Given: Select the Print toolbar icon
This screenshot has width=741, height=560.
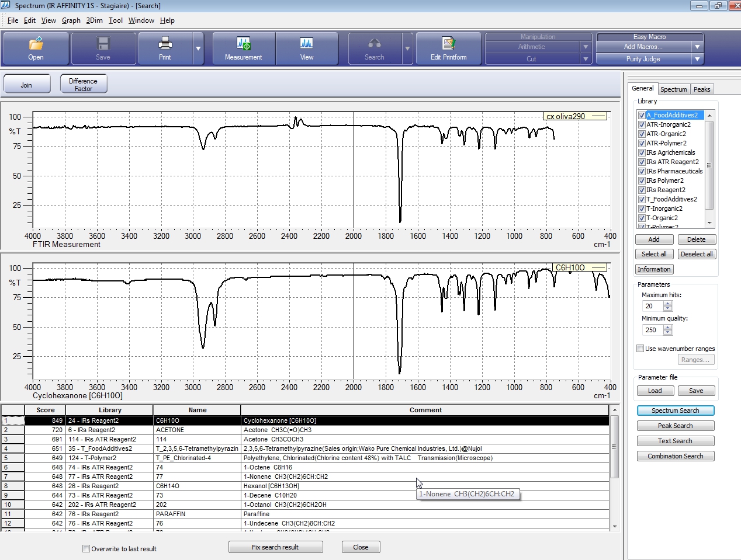Looking at the screenshot, I should click(165, 48).
